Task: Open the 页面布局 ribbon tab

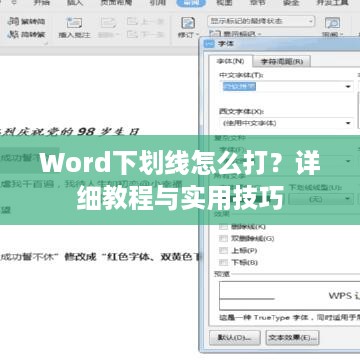Action: pyautogui.click(x=115, y=2)
